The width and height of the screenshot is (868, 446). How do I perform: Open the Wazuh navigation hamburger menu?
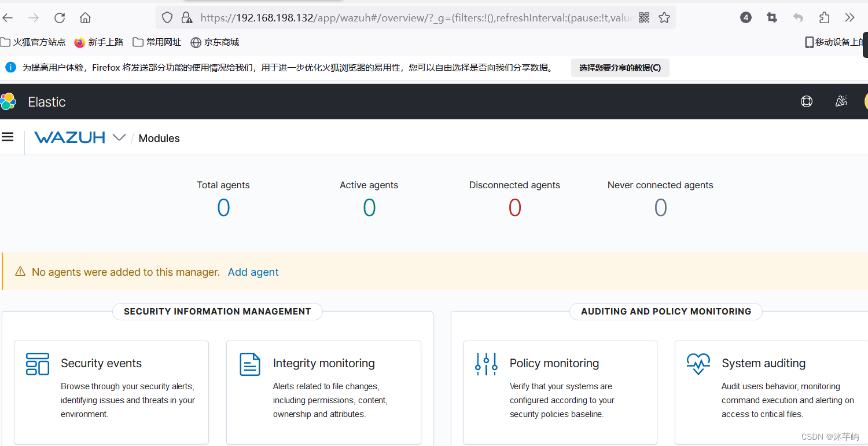[8, 137]
